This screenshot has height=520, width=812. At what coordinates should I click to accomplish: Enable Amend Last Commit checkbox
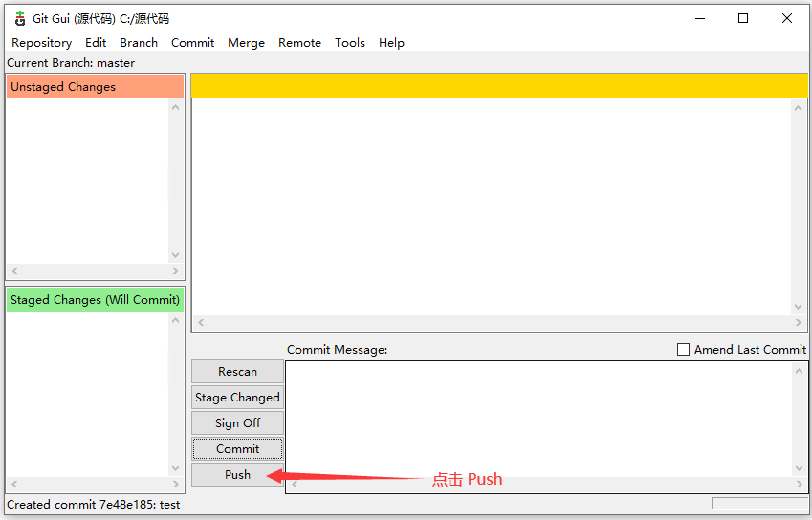pyautogui.click(x=684, y=350)
